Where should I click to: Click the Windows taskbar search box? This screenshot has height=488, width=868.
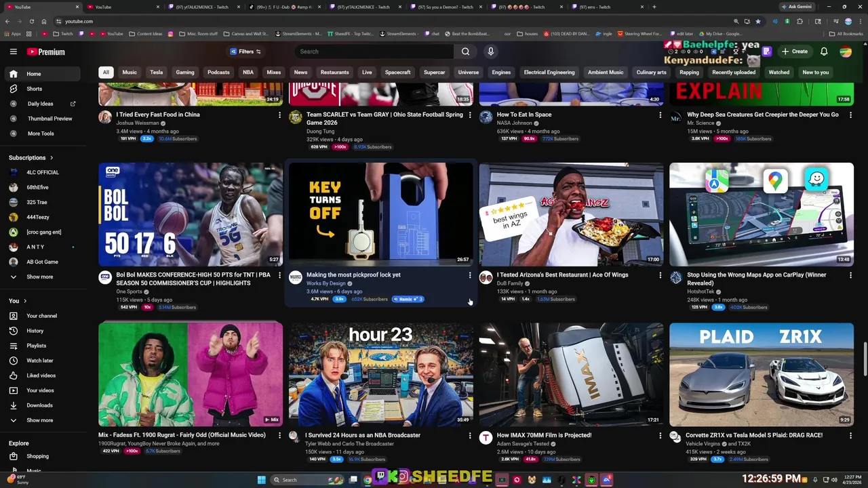point(306,480)
